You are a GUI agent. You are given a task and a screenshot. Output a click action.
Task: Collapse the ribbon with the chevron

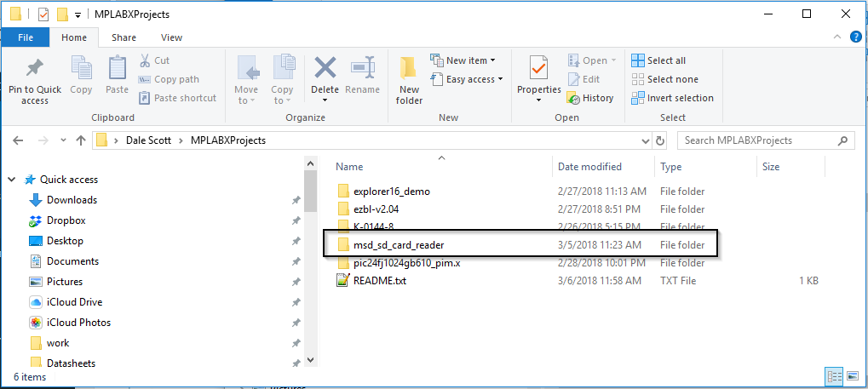click(839, 37)
